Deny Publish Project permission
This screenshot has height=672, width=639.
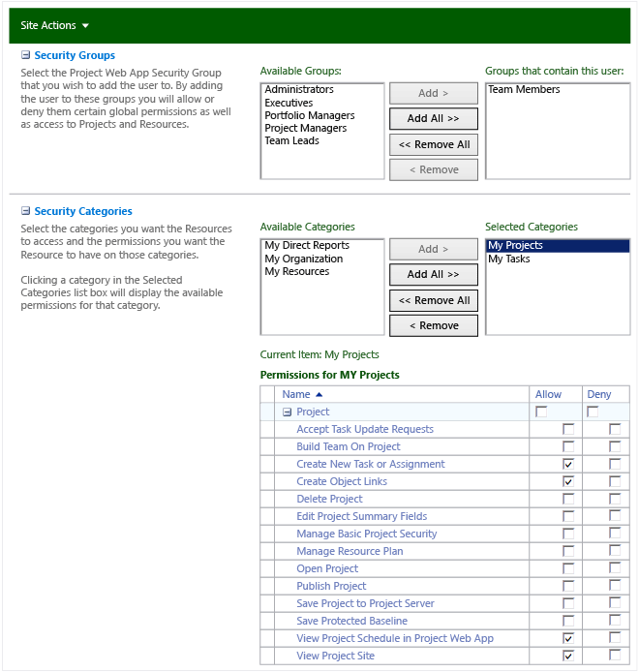click(x=615, y=586)
